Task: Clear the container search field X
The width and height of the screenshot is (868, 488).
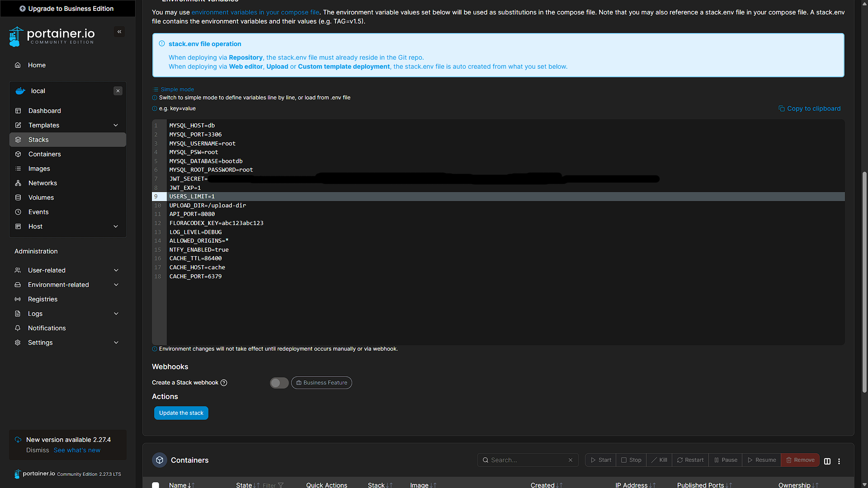Action: click(571, 460)
